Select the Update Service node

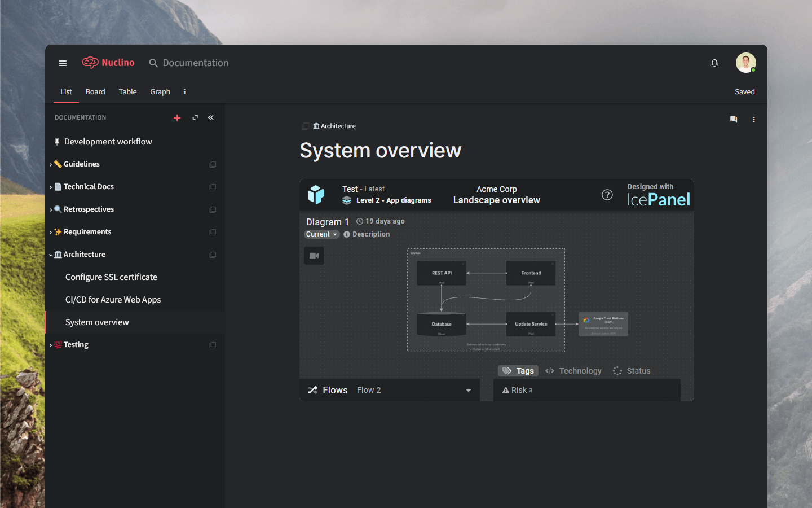point(531,325)
